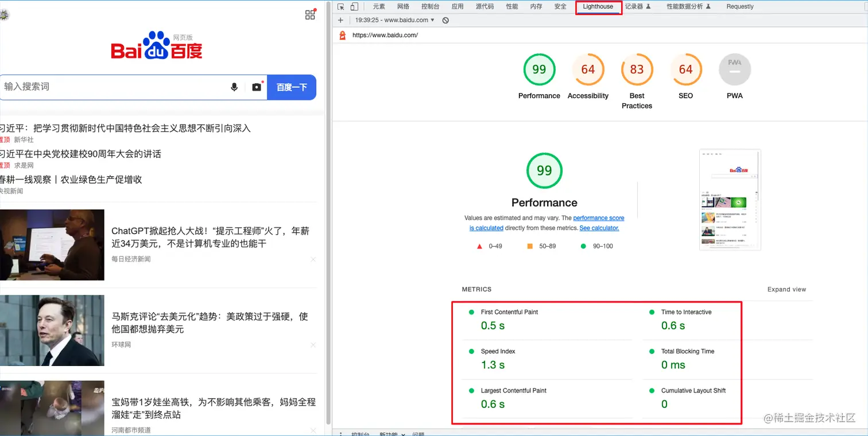Switch to the 内存 tab

click(x=536, y=7)
